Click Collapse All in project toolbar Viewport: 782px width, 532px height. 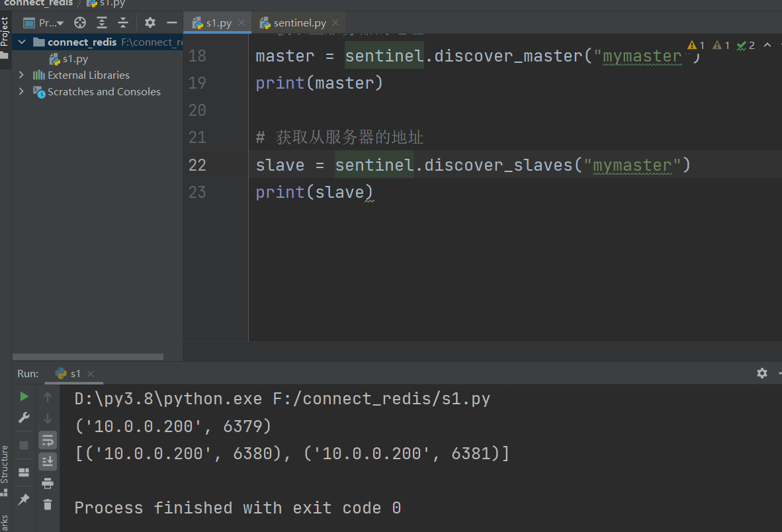(x=123, y=22)
